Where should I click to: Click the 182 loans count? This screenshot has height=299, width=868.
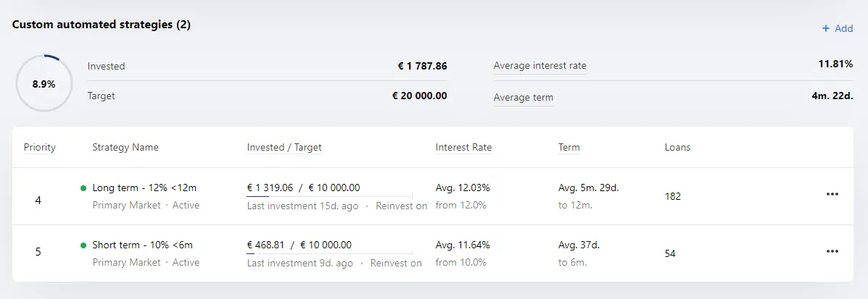[x=673, y=196]
